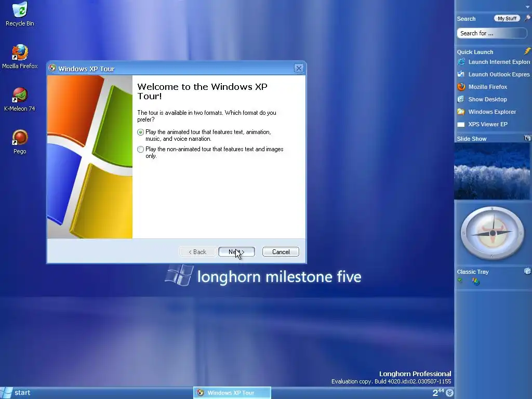Click the Classic Tray tile header icon
The height and width of the screenshot is (399, 532).
pyautogui.click(x=527, y=271)
